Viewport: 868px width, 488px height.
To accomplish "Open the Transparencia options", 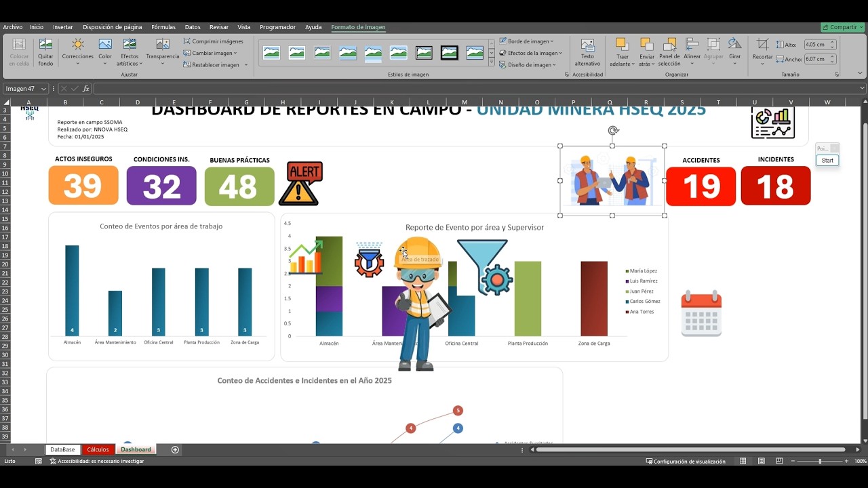I will pyautogui.click(x=163, y=52).
